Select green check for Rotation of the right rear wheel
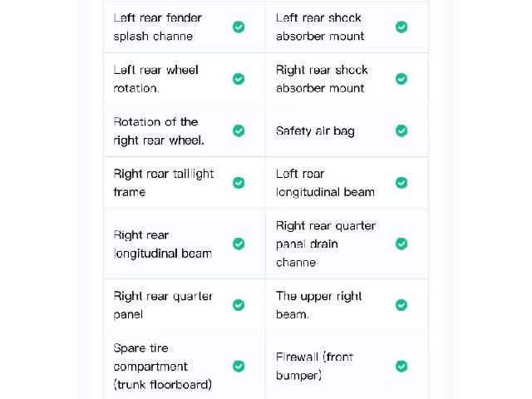Screen dimensions: 532x399 [239, 131]
